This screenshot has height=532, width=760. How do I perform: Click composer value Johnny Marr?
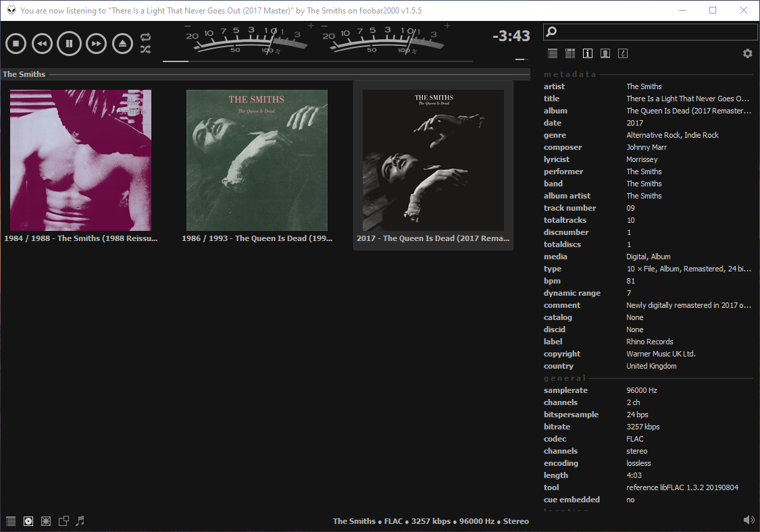[646, 147]
